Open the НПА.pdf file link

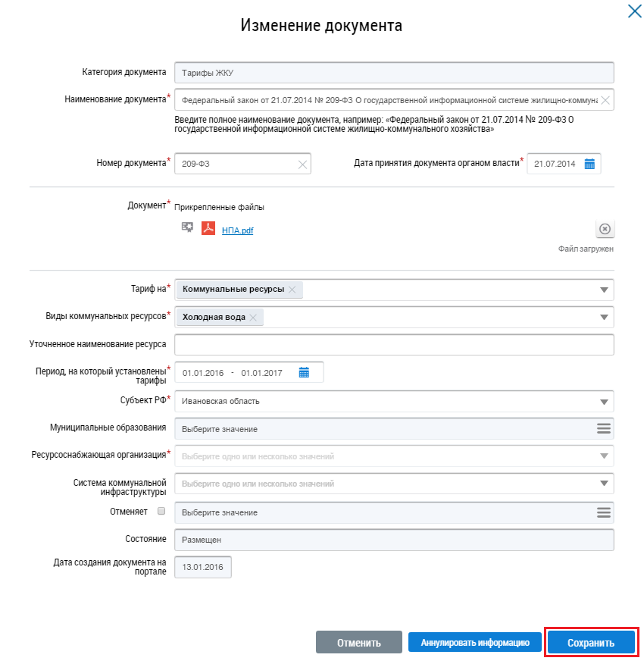[x=237, y=230]
